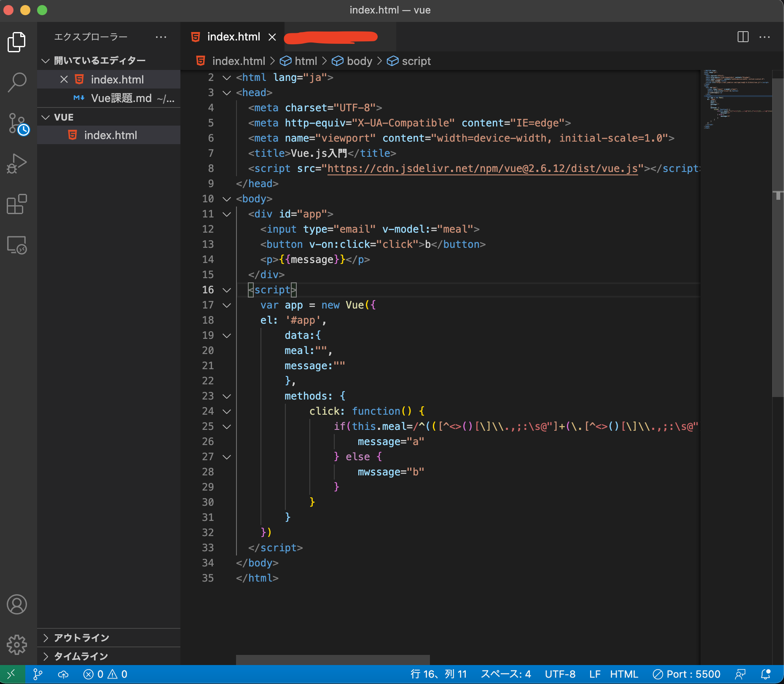Open the Source Control view

[18, 124]
